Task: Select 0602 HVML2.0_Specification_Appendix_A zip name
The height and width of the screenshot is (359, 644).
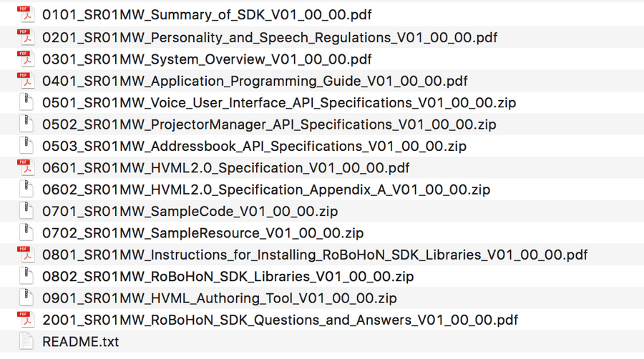Action: (x=266, y=190)
